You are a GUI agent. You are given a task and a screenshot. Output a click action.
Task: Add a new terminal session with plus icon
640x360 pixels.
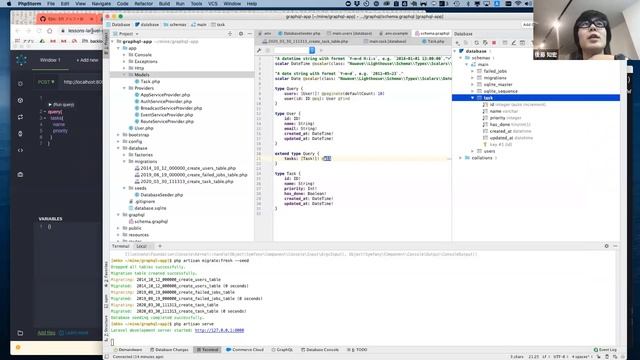pyautogui.click(x=160, y=246)
